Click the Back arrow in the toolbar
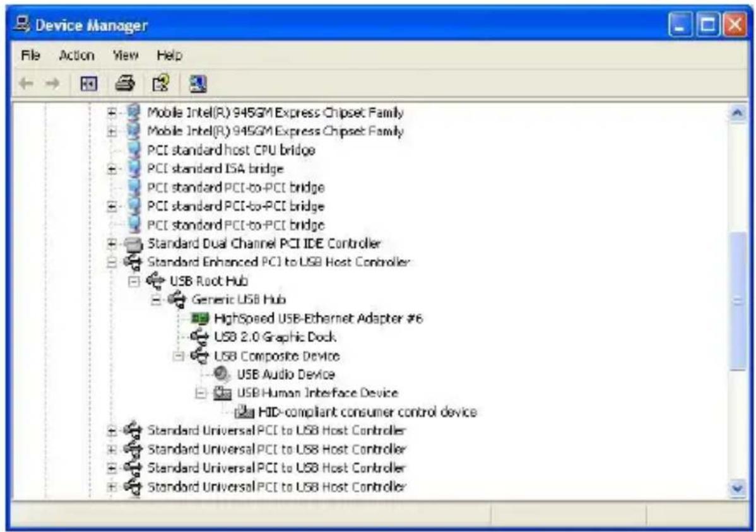 (x=26, y=84)
